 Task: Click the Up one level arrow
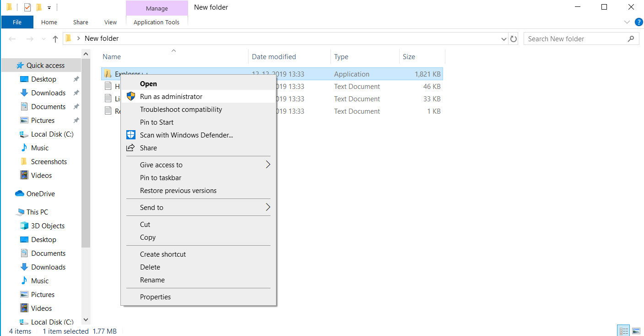[x=55, y=39]
